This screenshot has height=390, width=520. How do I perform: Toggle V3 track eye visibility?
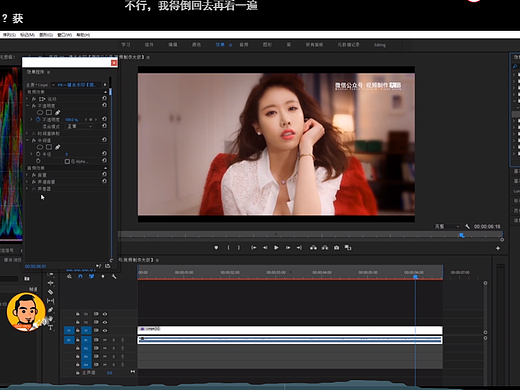[x=105, y=314]
